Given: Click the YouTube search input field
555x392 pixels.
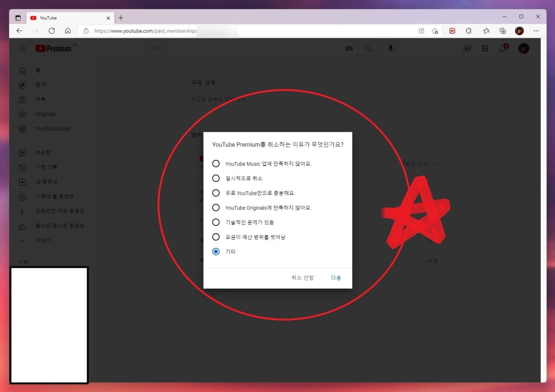Looking at the screenshot, I should (245, 48).
